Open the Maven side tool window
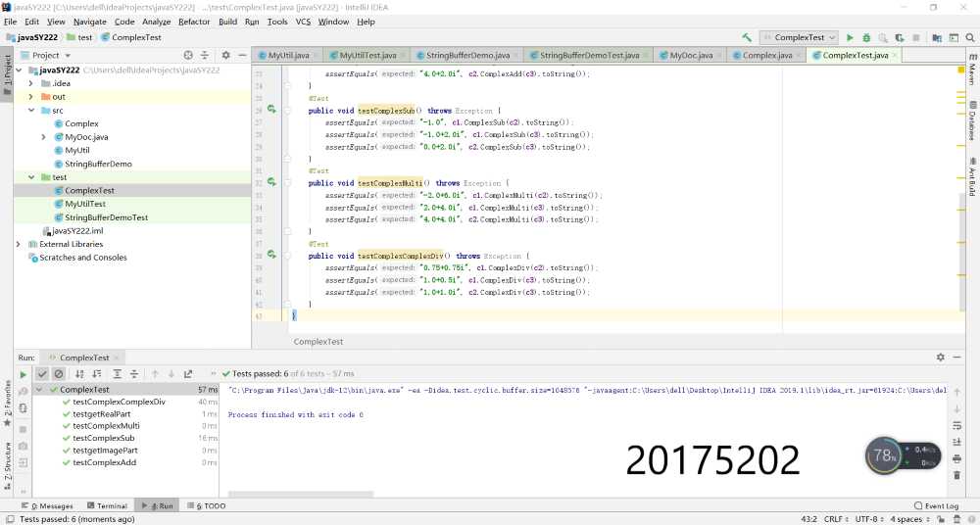Viewport: 980px width, 525px height. (x=972, y=70)
